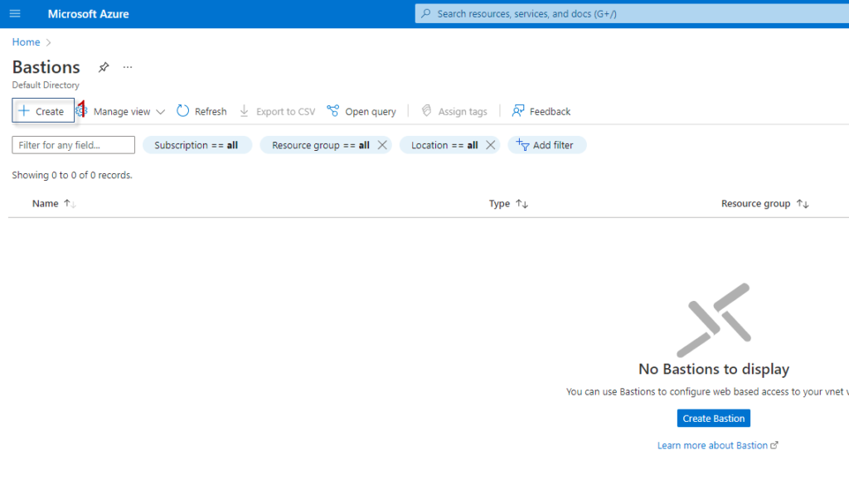Click the Create button in toolbar
This screenshot has width=849, height=504.
43,110
